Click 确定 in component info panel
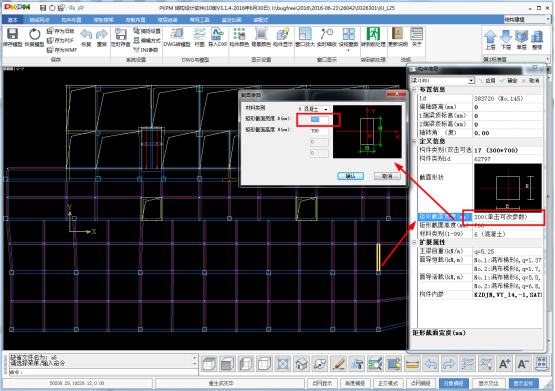The width and height of the screenshot is (555, 391). [x=509, y=81]
